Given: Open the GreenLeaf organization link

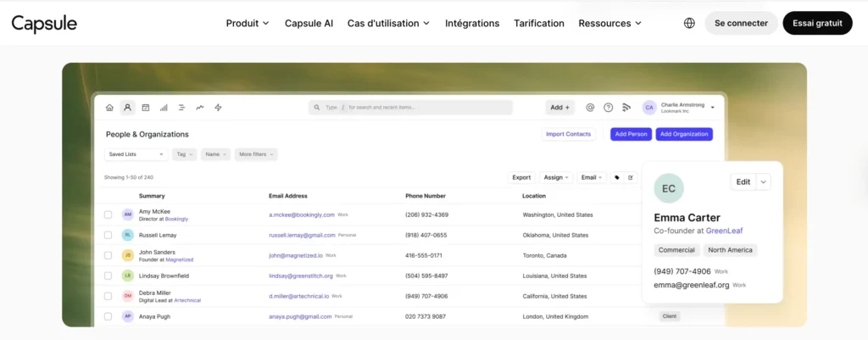Looking at the screenshot, I should (x=724, y=231).
